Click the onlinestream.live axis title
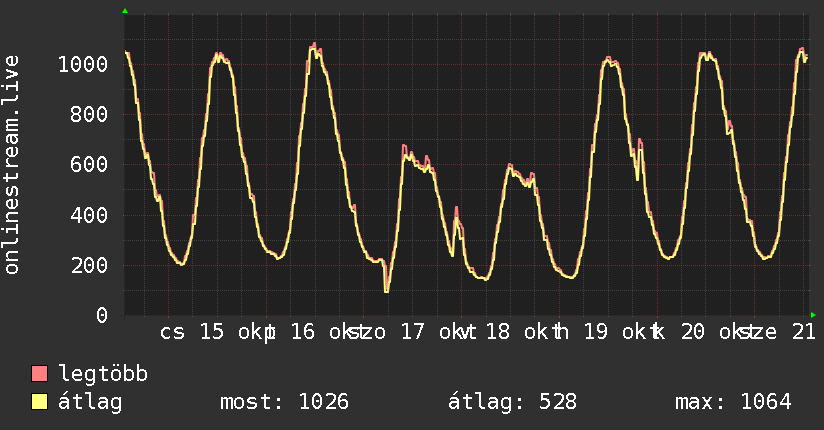Screen dimensions: 824x430 click(11, 165)
